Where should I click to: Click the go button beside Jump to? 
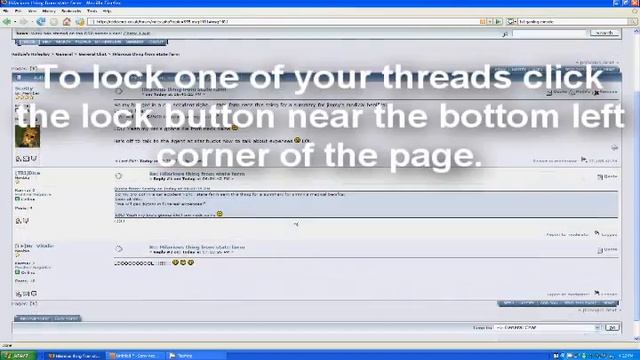(612, 327)
